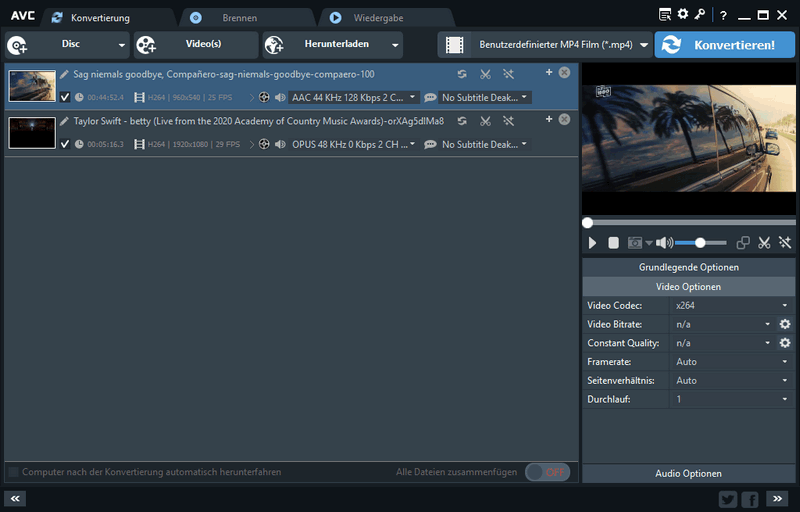Click scissors icon under preview
800x512 pixels.
(764, 243)
